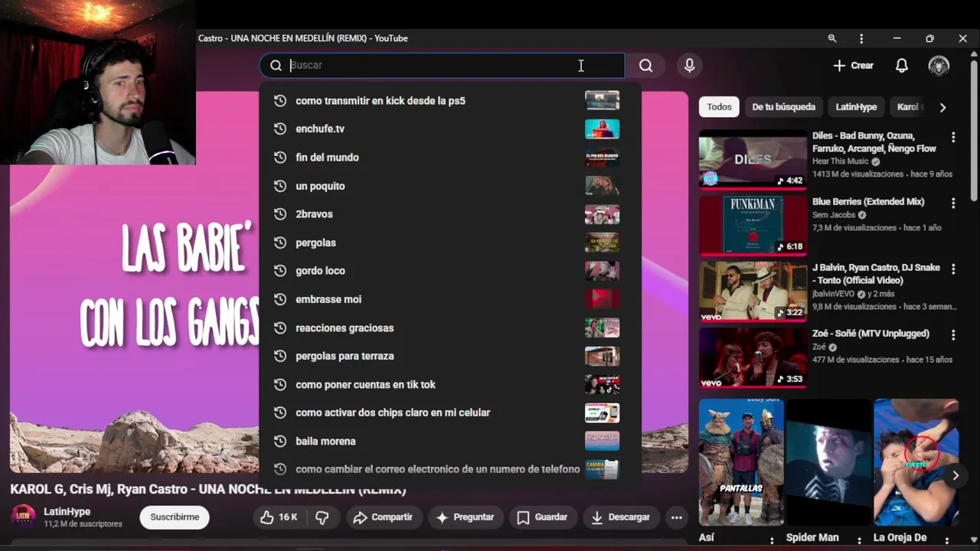Image resolution: width=980 pixels, height=551 pixels.
Task: Click history clock icon beside 'baila morena'
Action: (280, 441)
